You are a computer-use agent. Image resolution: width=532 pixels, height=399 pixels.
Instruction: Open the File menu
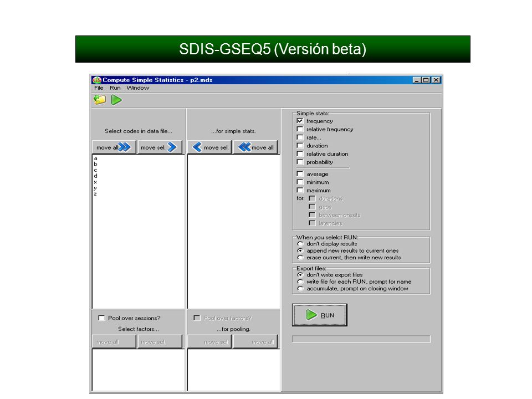point(99,88)
